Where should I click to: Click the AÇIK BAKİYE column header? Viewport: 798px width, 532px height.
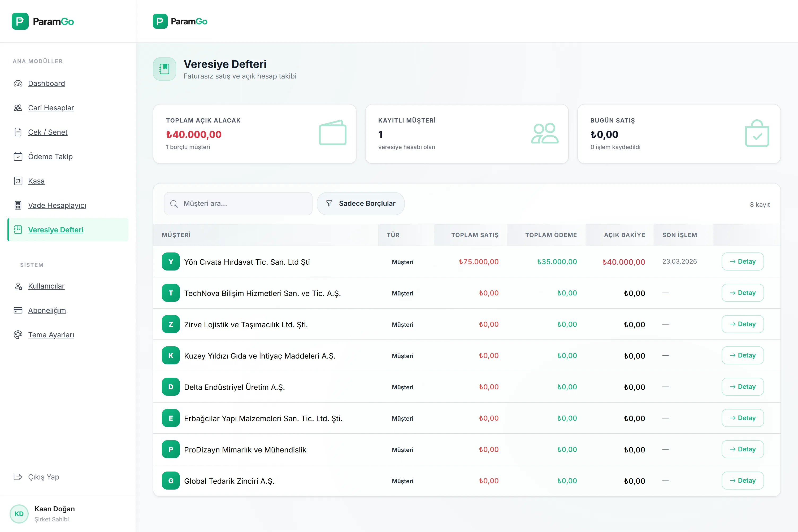point(624,235)
